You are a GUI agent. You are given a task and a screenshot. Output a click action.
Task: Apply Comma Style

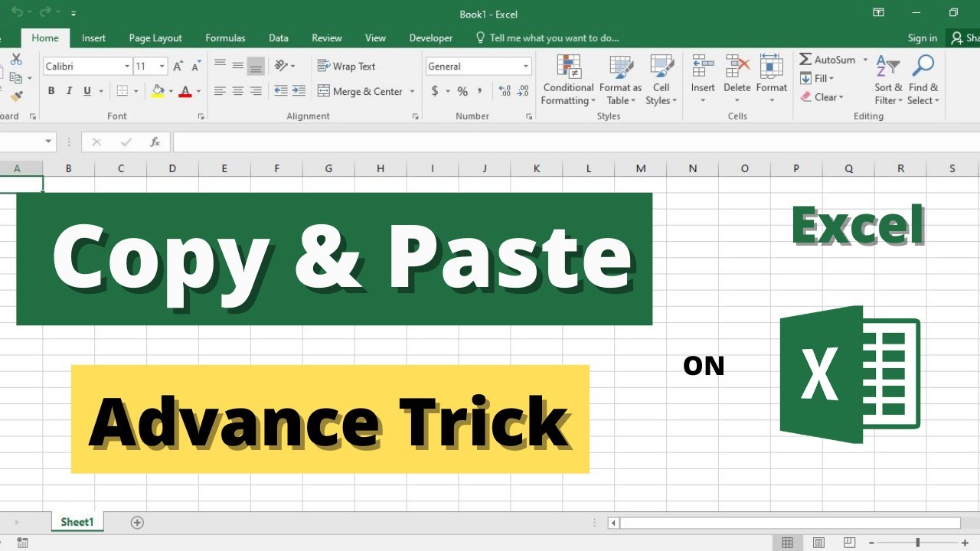(480, 91)
